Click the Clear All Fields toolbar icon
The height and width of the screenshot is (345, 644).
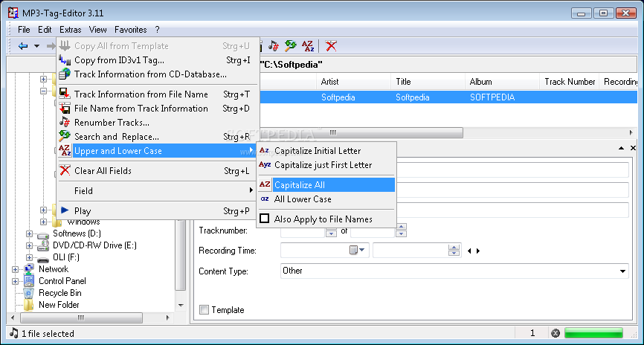[x=331, y=46]
